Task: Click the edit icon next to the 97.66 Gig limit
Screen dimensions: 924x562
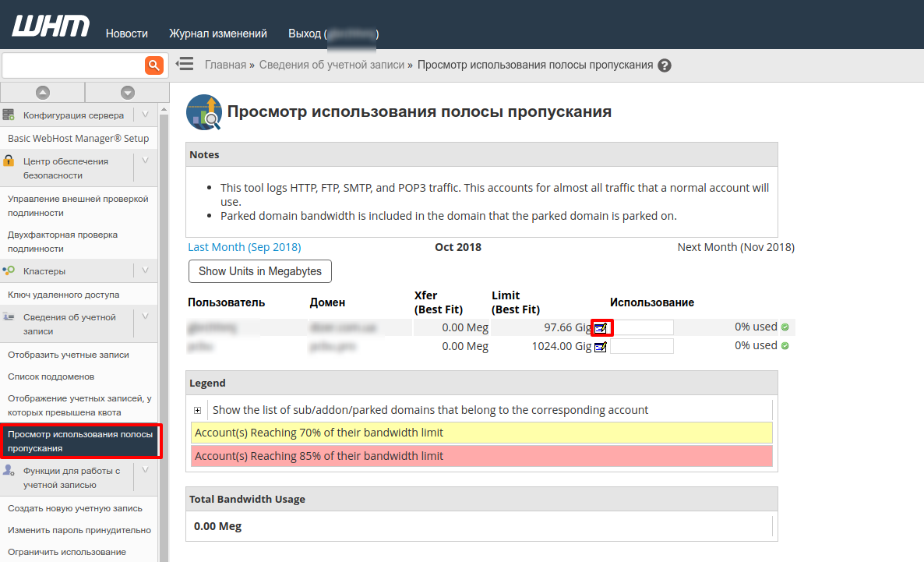Action: click(600, 327)
